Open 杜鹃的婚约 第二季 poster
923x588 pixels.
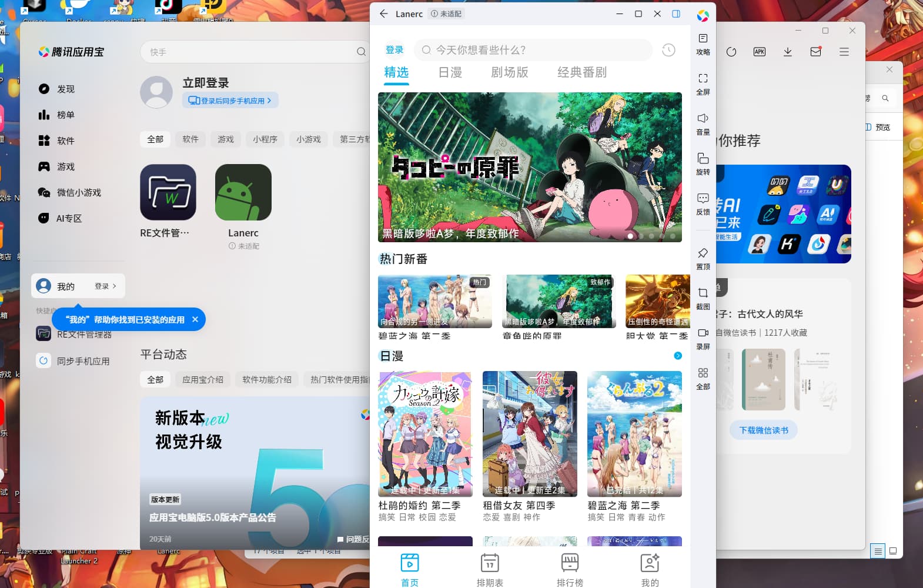pos(425,434)
